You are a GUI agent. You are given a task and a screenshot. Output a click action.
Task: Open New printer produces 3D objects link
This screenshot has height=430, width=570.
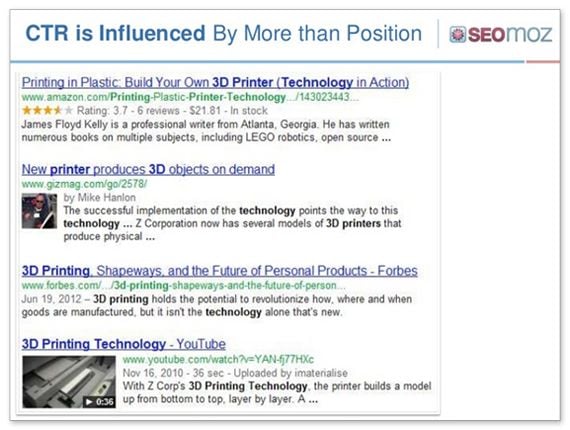click(148, 169)
